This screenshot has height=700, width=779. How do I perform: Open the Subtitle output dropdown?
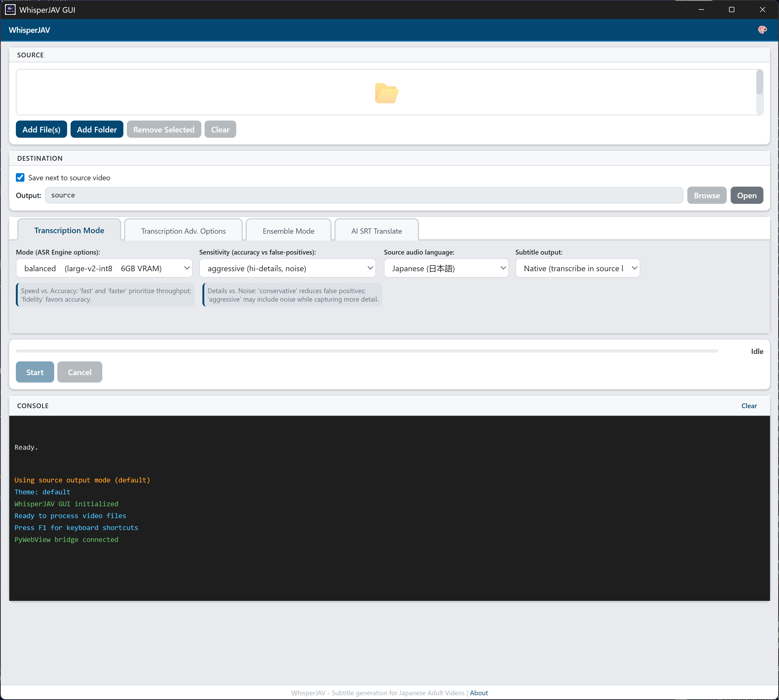pyautogui.click(x=577, y=268)
